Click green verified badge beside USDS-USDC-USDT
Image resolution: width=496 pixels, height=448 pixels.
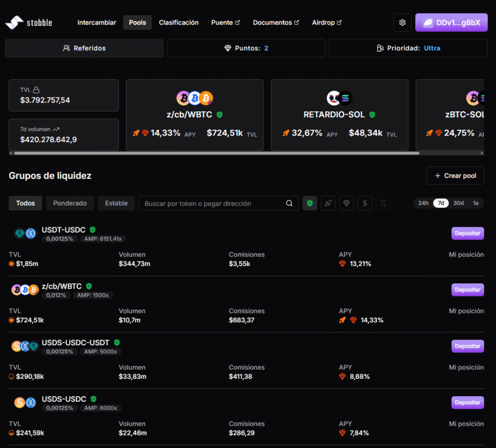(x=117, y=342)
